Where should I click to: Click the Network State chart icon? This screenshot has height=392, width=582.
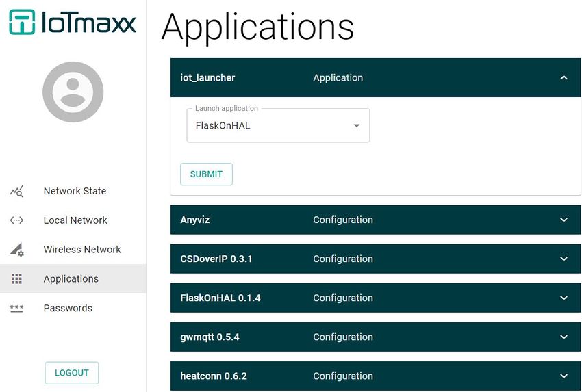coord(16,191)
